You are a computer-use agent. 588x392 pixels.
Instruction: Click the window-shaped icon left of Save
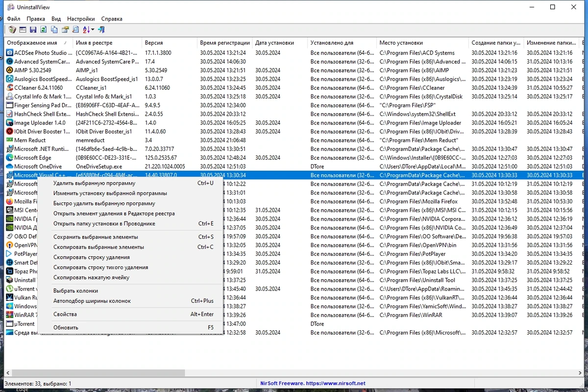coord(23,30)
